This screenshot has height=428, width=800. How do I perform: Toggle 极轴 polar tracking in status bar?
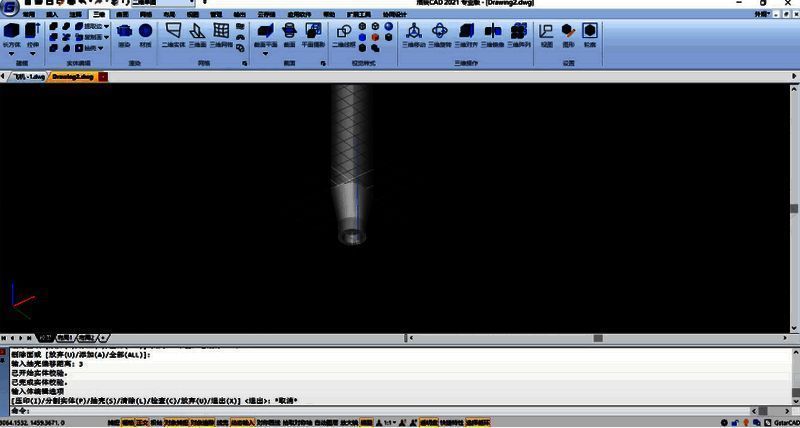(x=156, y=423)
